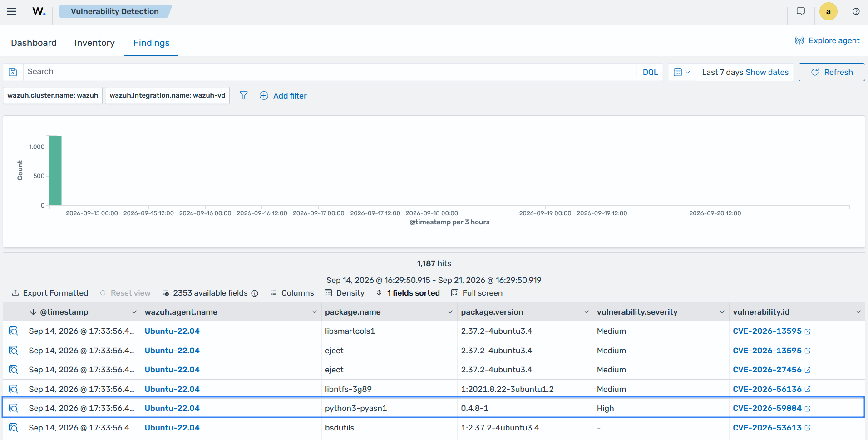Viewport: 868px width, 440px height.
Task: Inspect document details for libsmartcols1 row
Action: point(14,331)
